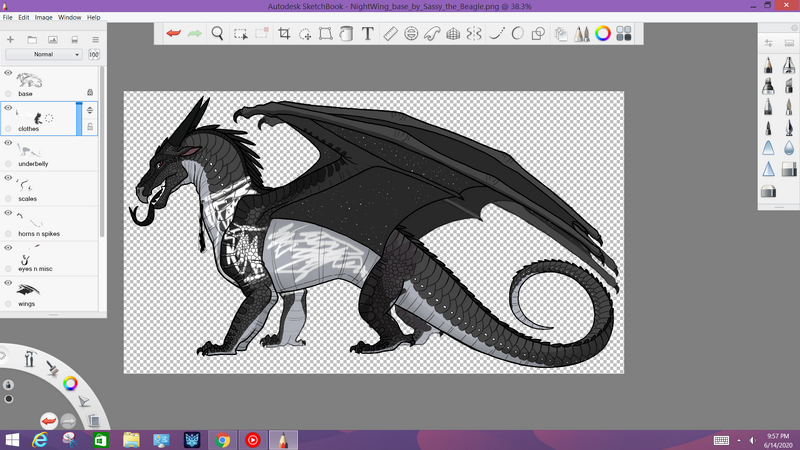The width and height of the screenshot is (800, 450).
Task: Open the Window menu
Action: click(x=69, y=18)
